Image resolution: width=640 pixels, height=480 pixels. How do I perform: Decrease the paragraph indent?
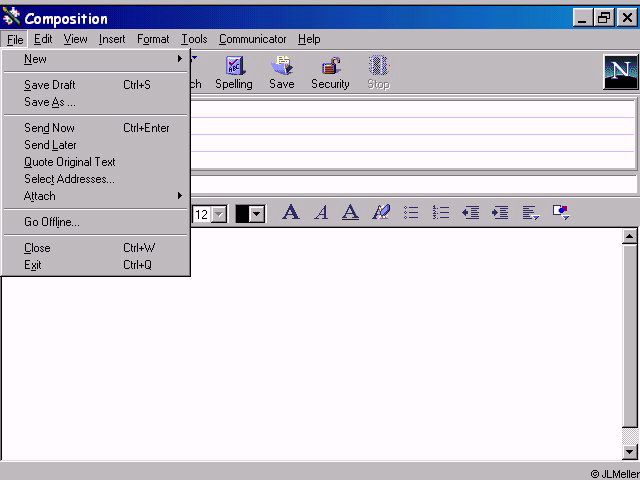470,213
